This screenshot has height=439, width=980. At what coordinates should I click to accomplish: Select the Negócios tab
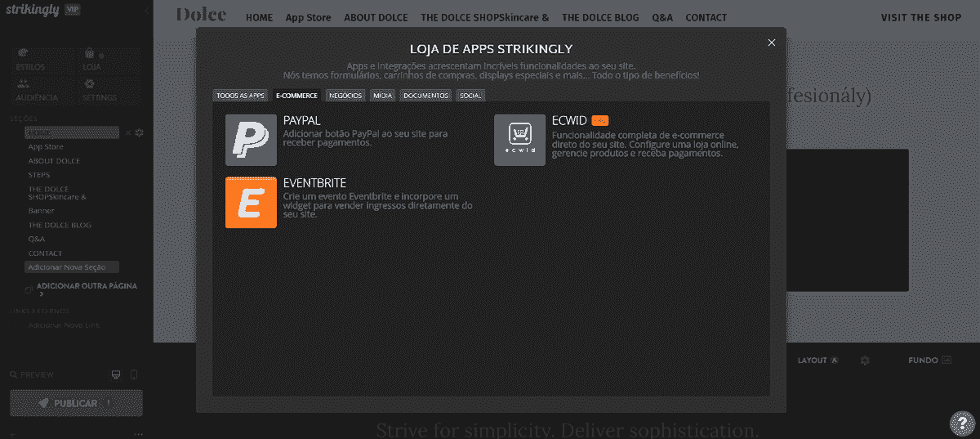[345, 95]
